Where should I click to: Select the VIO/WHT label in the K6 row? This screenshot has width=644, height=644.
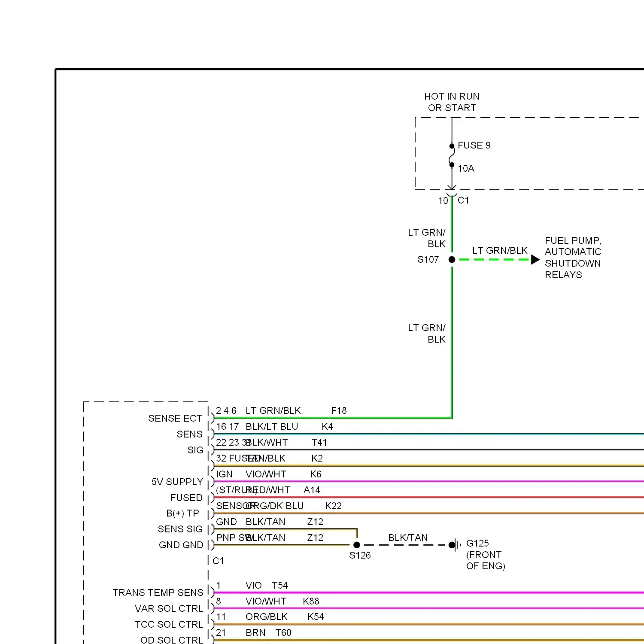pos(266,474)
